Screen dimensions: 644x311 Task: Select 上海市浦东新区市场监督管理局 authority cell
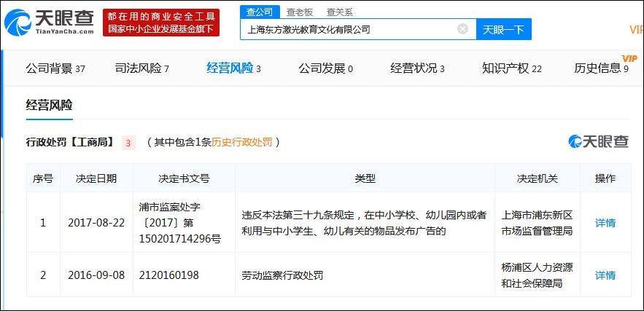[x=538, y=223]
